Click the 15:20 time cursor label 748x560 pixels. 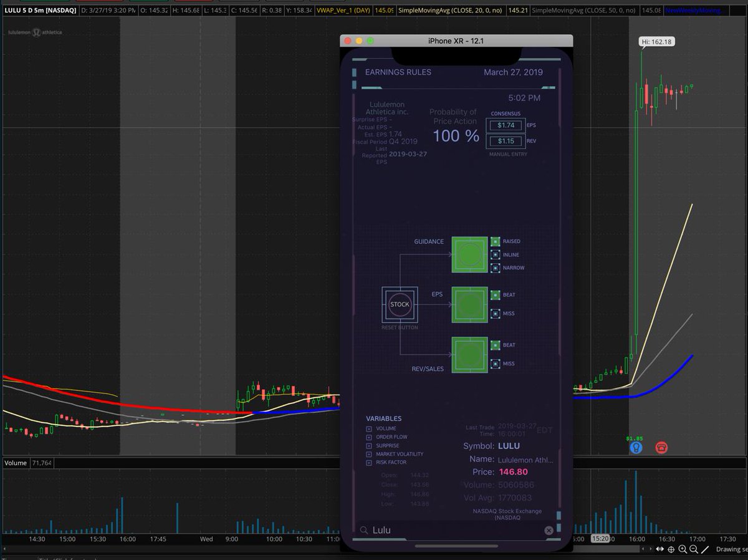600,539
